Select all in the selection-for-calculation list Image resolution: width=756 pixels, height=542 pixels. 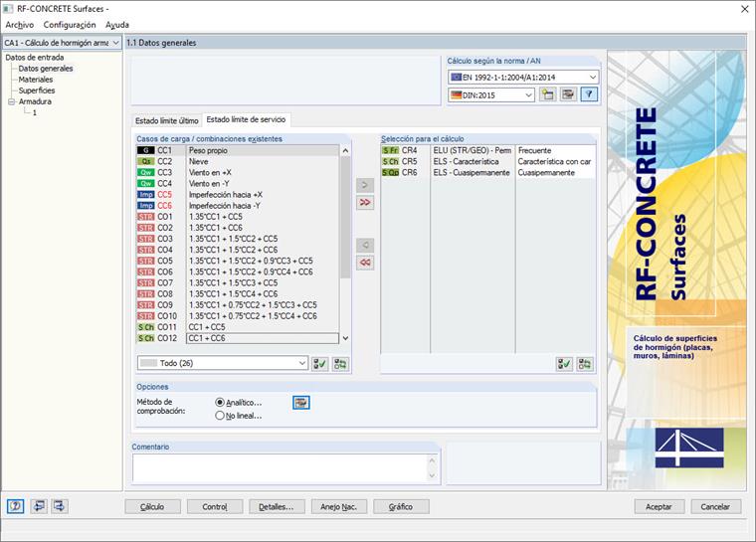pyautogui.click(x=564, y=364)
